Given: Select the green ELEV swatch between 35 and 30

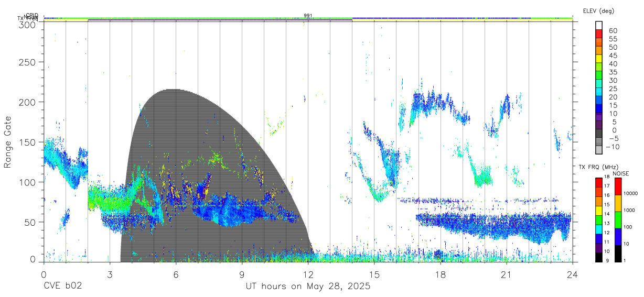Looking at the screenshot, I should pos(598,76).
